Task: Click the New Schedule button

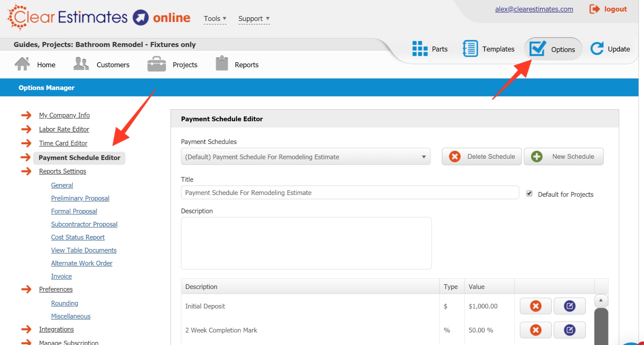Action: (x=563, y=156)
